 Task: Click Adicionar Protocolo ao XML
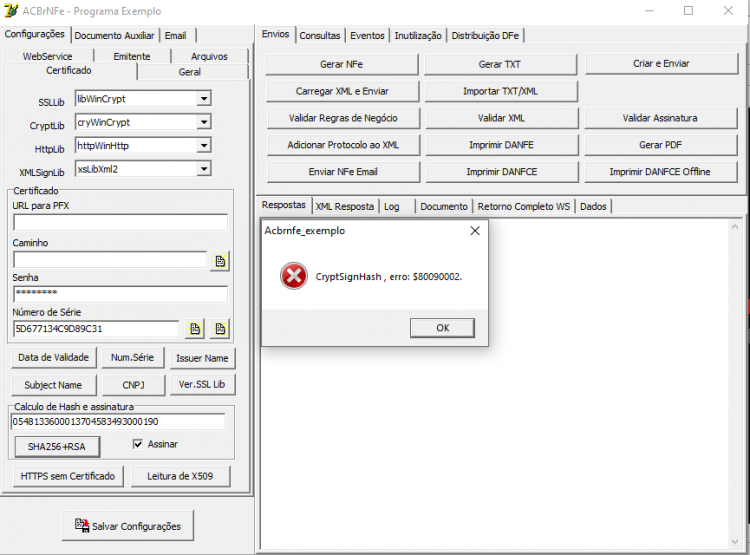(x=343, y=144)
